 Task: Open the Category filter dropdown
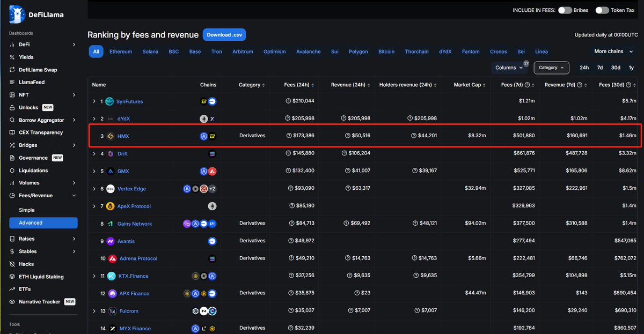coord(551,68)
